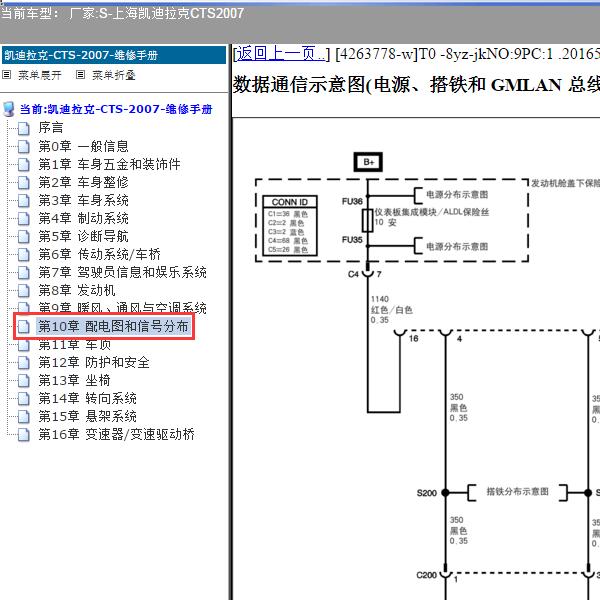Click the page icon beside 第10章 配电图和信号分布

tap(23, 326)
